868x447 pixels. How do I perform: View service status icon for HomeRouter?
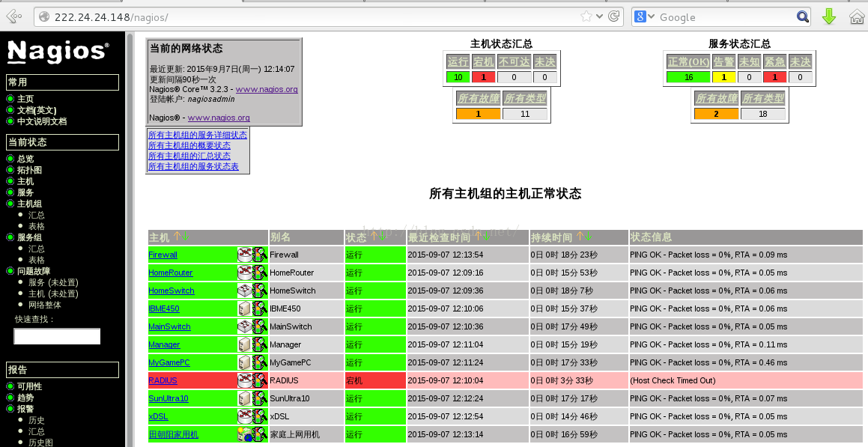pyautogui.click(x=260, y=273)
